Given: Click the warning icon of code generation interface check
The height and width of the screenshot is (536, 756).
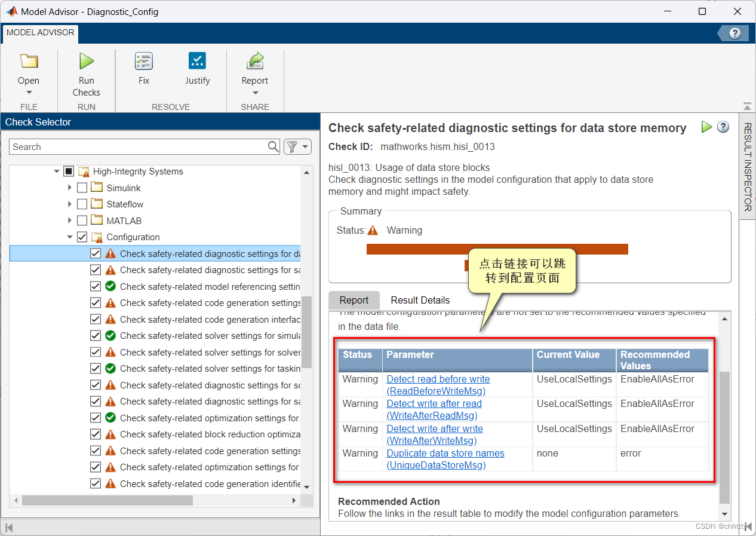Looking at the screenshot, I should coord(110,319).
